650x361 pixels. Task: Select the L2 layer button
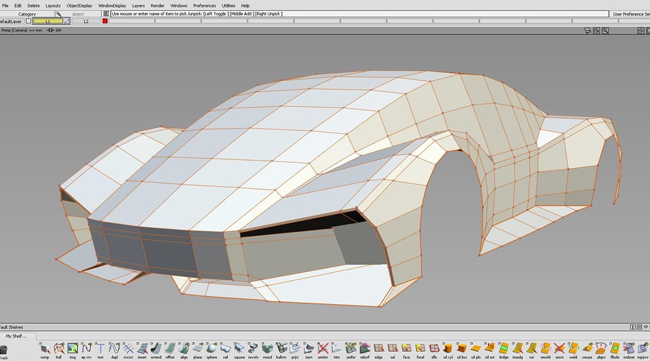pyautogui.click(x=86, y=21)
